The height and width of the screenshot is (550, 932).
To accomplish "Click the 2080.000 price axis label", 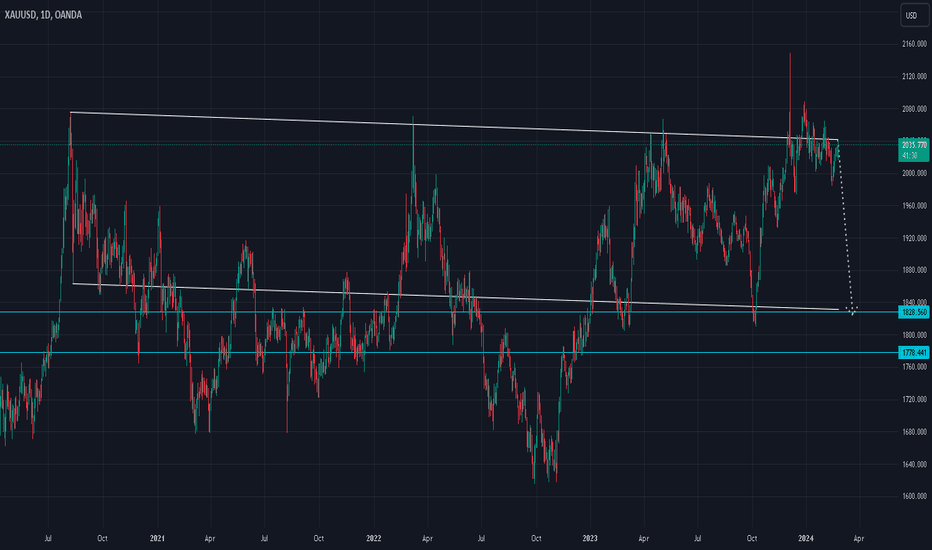I will tap(914, 109).
